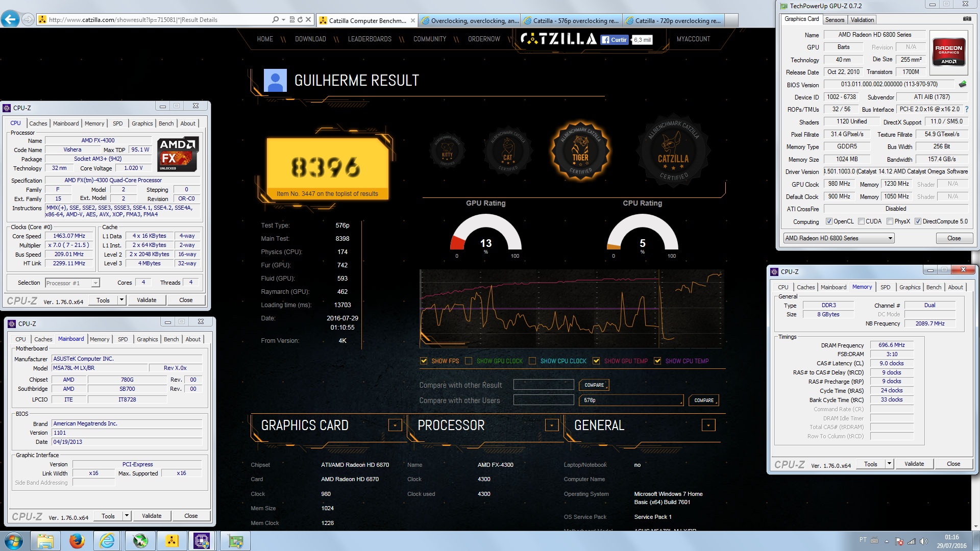Open the Processor #1 selection dropdown
This screenshot has width=980, height=551.
(72, 283)
